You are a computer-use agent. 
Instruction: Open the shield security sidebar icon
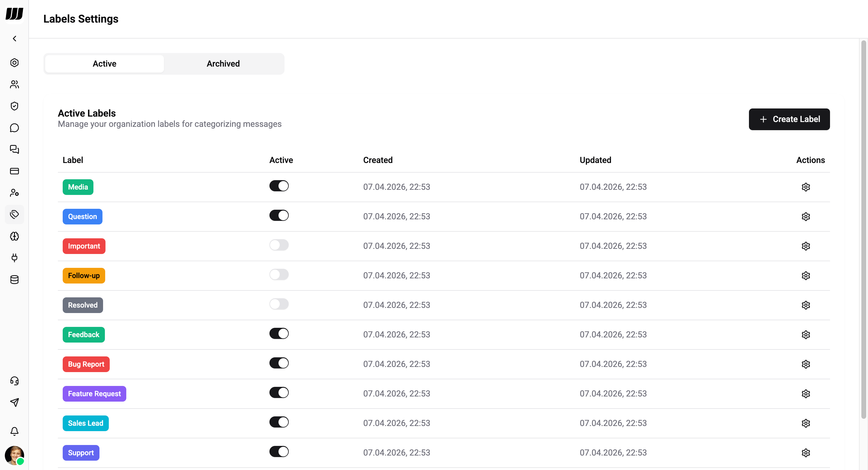tap(14, 106)
